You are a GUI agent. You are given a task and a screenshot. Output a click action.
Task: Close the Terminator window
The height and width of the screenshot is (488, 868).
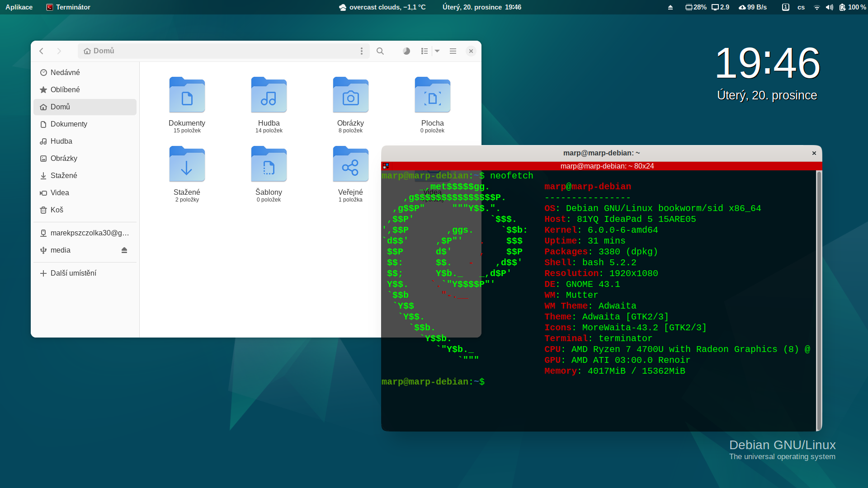pyautogui.click(x=814, y=153)
